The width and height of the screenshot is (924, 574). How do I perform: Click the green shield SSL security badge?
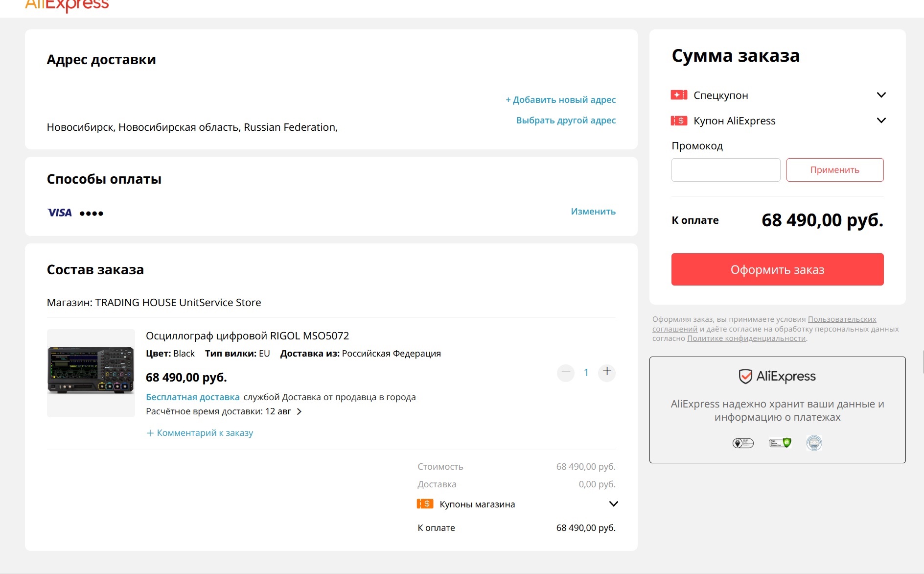[x=780, y=443]
